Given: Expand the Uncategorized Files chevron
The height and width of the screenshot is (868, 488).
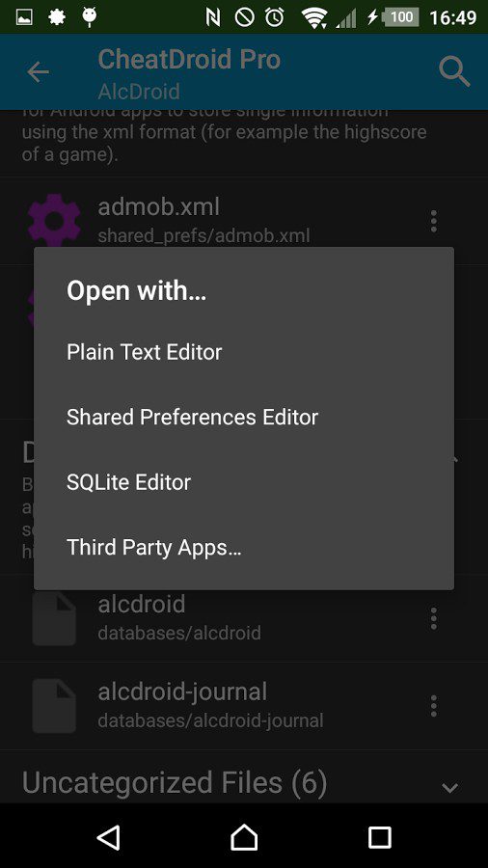Looking at the screenshot, I should [x=449, y=787].
